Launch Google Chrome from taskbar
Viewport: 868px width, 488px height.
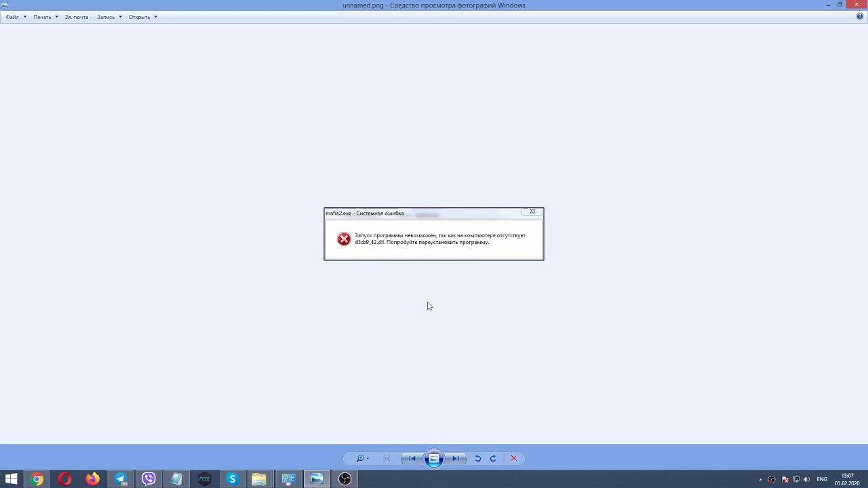click(x=37, y=479)
